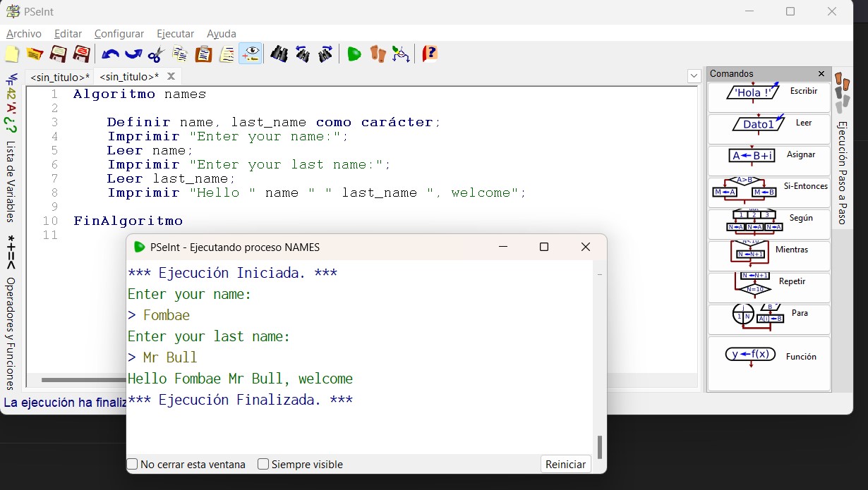The image size is (868, 490).
Task: Open the Ejecutar menu
Action: [175, 34]
